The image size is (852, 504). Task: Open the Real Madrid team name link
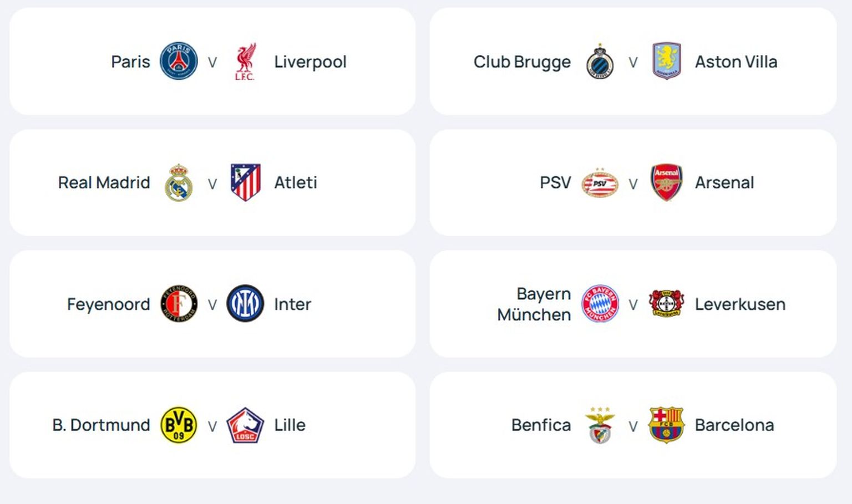(x=104, y=182)
